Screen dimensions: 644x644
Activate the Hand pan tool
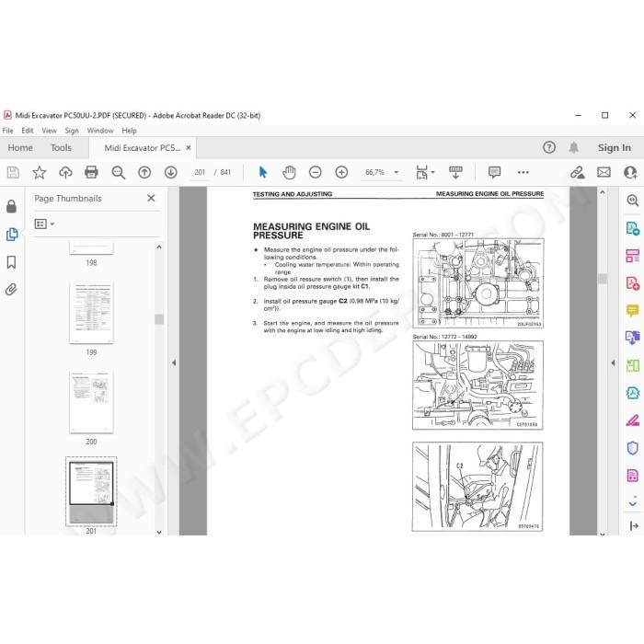[289, 173]
